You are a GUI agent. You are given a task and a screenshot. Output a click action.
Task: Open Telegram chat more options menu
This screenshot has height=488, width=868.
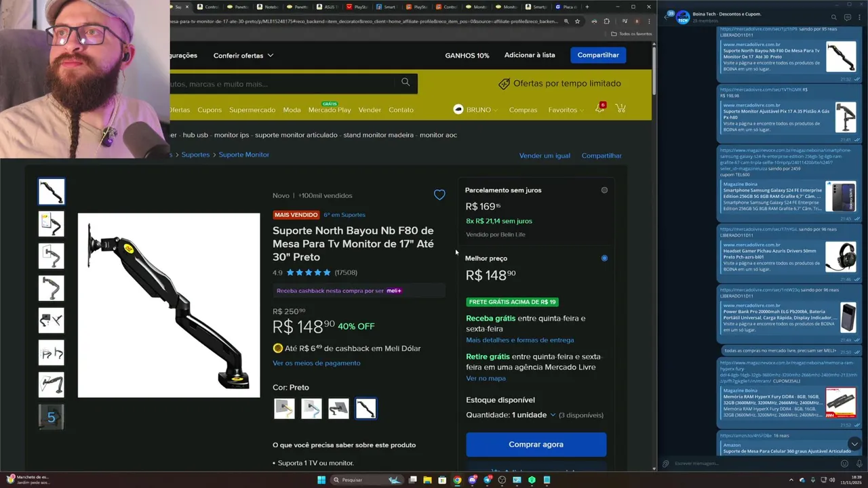coord(860,17)
